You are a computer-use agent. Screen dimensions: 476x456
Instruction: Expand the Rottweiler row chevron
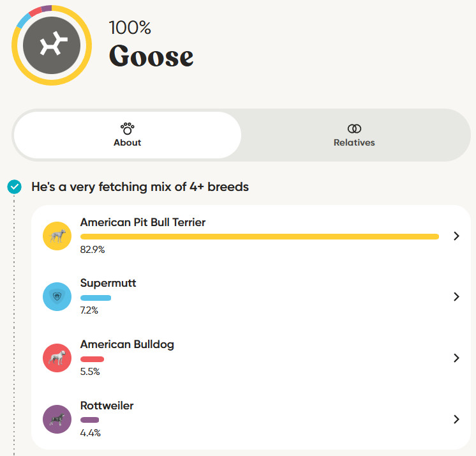tap(456, 419)
